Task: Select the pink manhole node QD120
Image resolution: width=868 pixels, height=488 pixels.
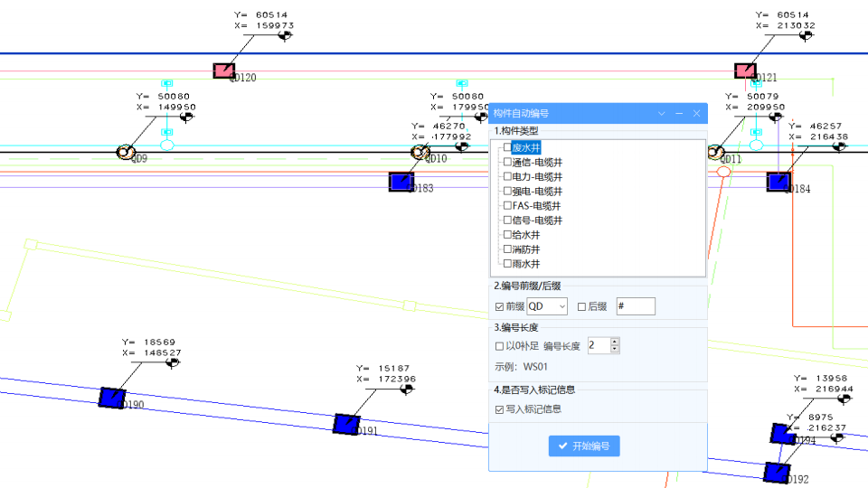Action: [x=223, y=70]
